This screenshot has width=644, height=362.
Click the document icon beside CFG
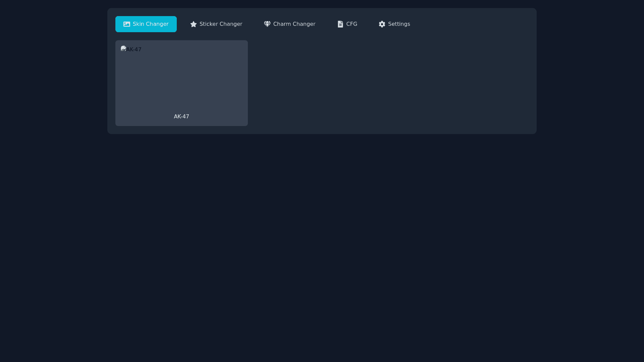[x=340, y=24]
